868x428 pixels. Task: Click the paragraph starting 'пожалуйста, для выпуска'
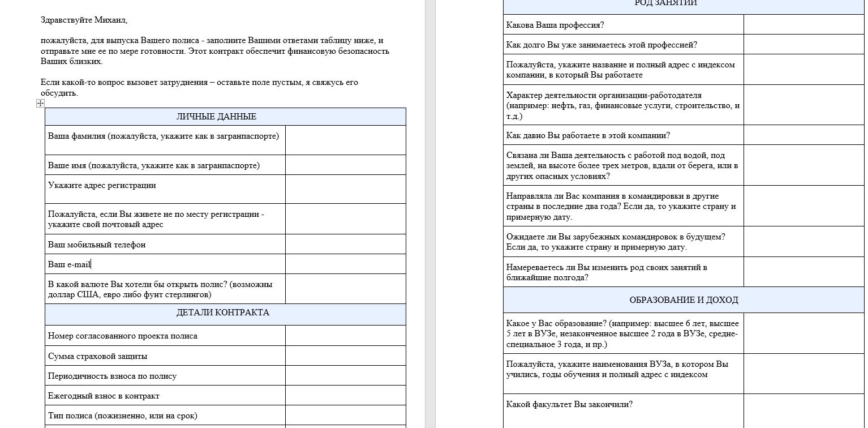(215, 51)
